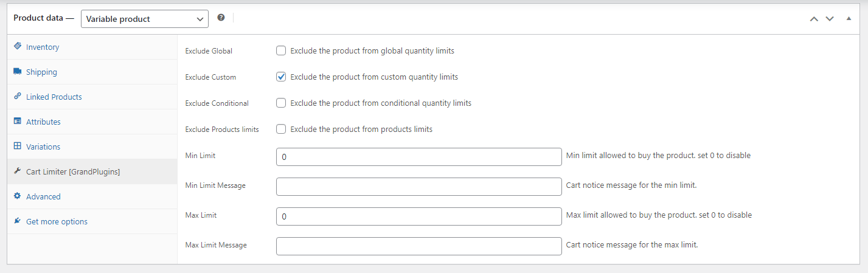The image size is (868, 273).
Task: Focus the Min Limit input field
Action: click(x=418, y=156)
